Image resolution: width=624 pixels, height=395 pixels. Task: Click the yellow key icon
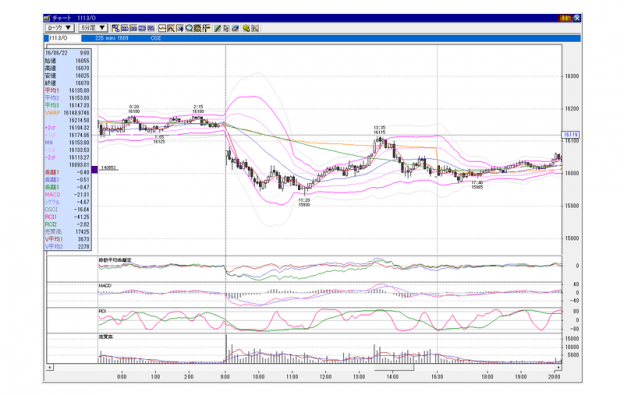pyautogui.click(x=246, y=28)
